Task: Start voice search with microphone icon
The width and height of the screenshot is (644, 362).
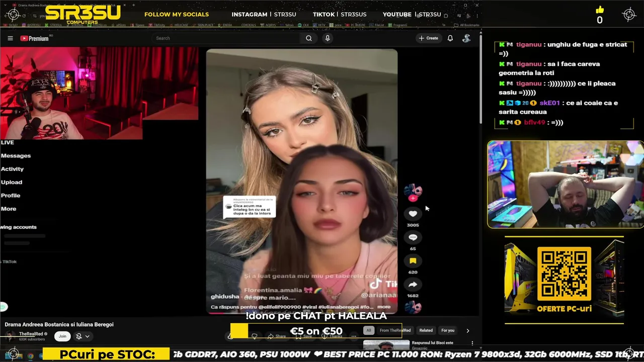Action: coord(328,38)
